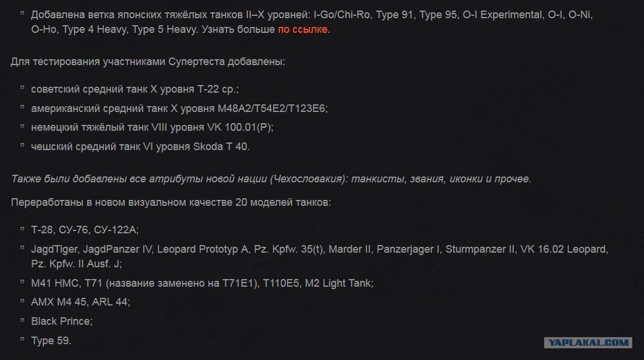Click the bullet beside Type 59

pos(22,339)
